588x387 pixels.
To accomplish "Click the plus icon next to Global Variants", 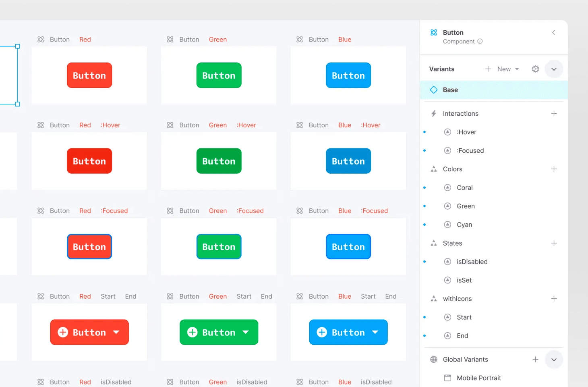I will click(535, 360).
